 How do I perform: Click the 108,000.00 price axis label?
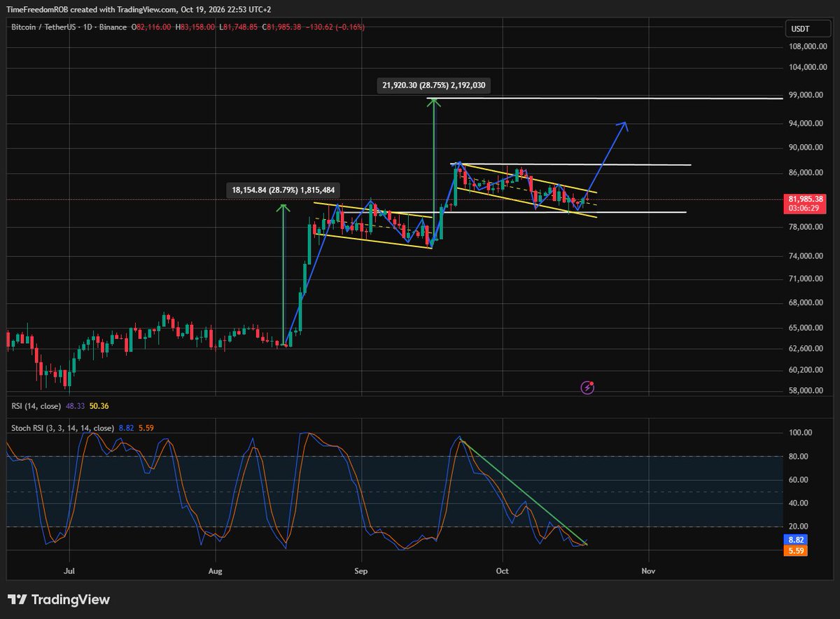pos(807,47)
